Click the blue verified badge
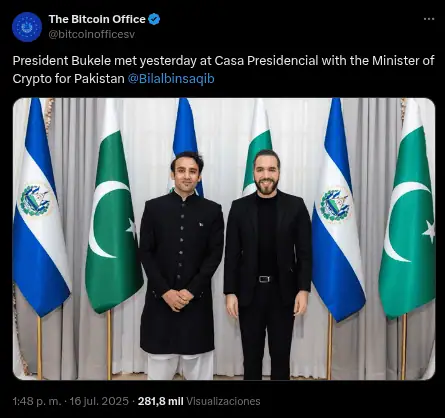This screenshot has width=445, height=418. [x=154, y=19]
